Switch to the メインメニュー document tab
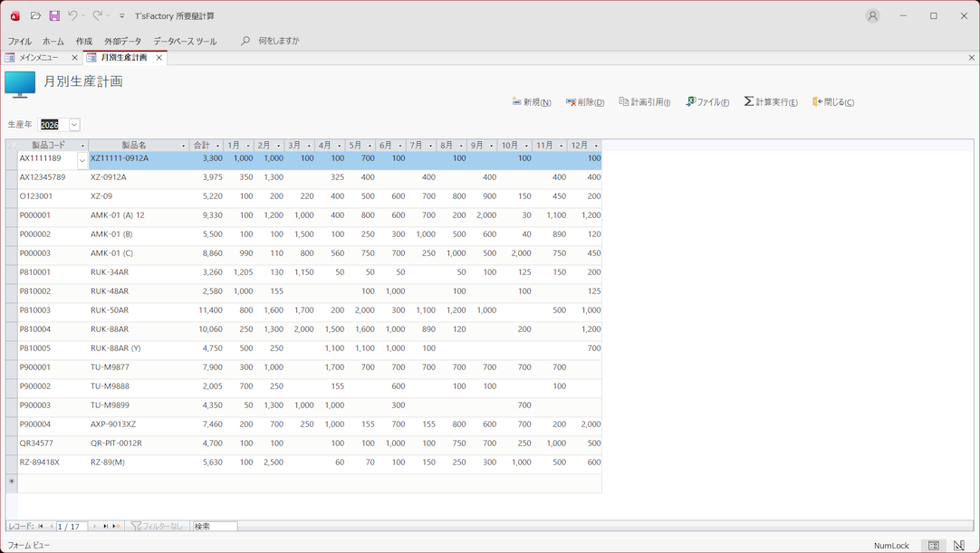 coord(39,58)
